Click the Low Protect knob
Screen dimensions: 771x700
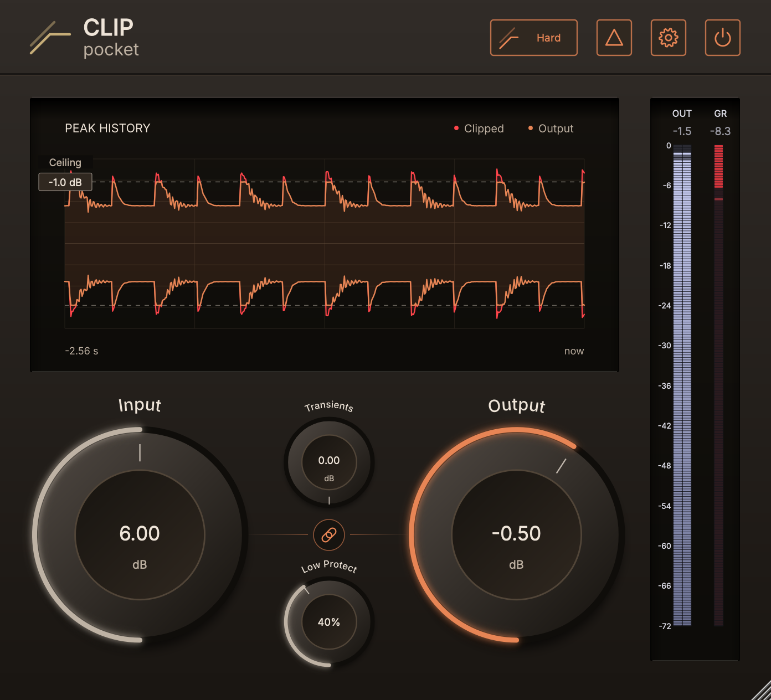click(x=329, y=622)
